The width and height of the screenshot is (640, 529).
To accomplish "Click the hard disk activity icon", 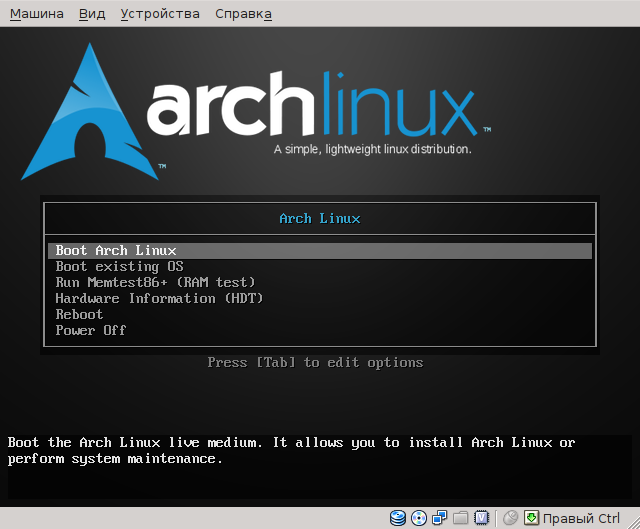I will click(398, 518).
